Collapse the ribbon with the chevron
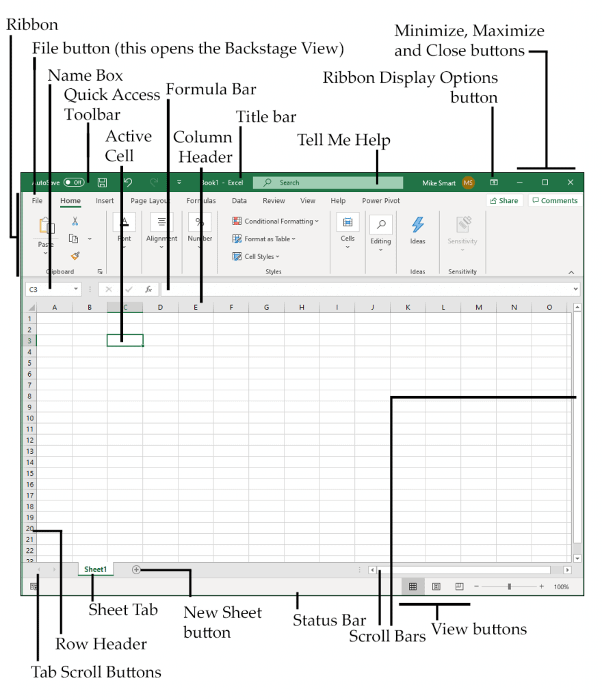 point(572,271)
